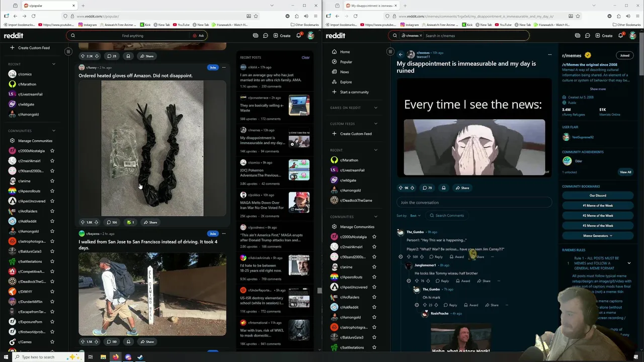The width and height of the screenshot is (644, 362).
Task: Open the Our Discord bookmark
Action: pos(598,196)
